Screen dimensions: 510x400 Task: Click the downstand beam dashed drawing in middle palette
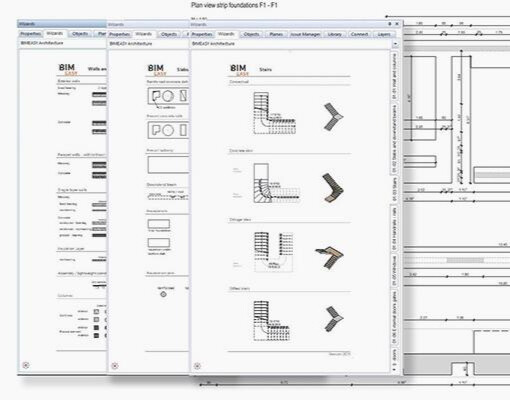coord(167,196)
